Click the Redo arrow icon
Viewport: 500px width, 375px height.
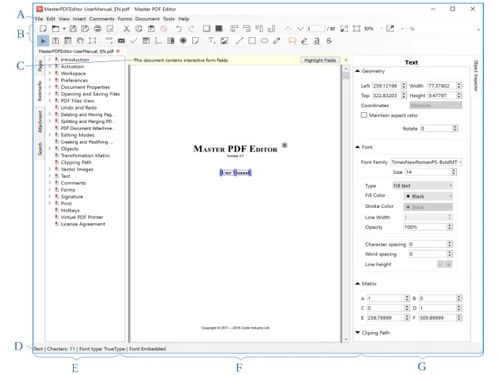(191, 29)
